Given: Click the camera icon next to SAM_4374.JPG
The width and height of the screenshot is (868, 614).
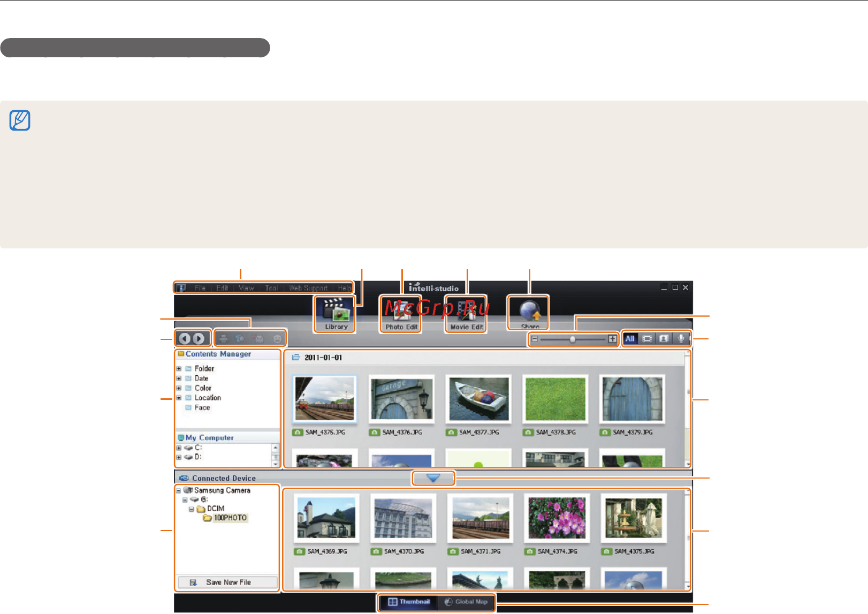Looking at the screenshot, I should click(530, 551).
